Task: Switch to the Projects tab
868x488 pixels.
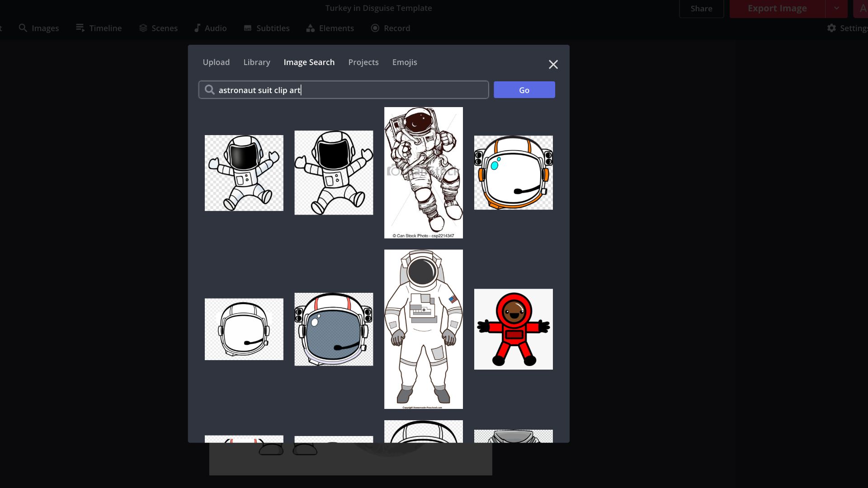Action: click(x=363, y=62)
